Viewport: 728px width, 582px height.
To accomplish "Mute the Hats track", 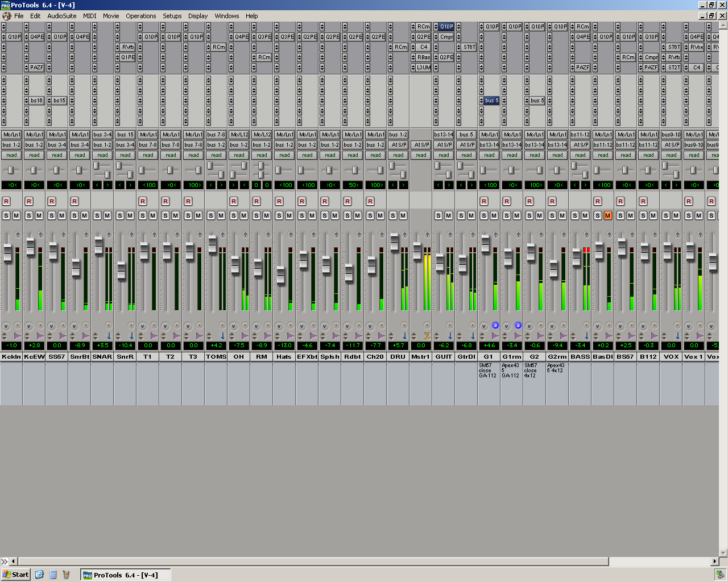I will 289,215.
